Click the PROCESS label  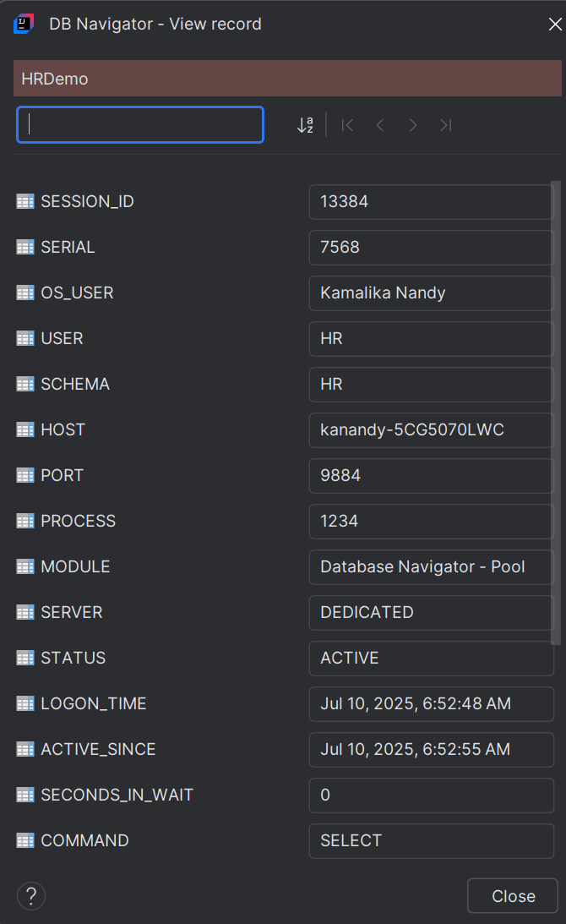point(79,521)
